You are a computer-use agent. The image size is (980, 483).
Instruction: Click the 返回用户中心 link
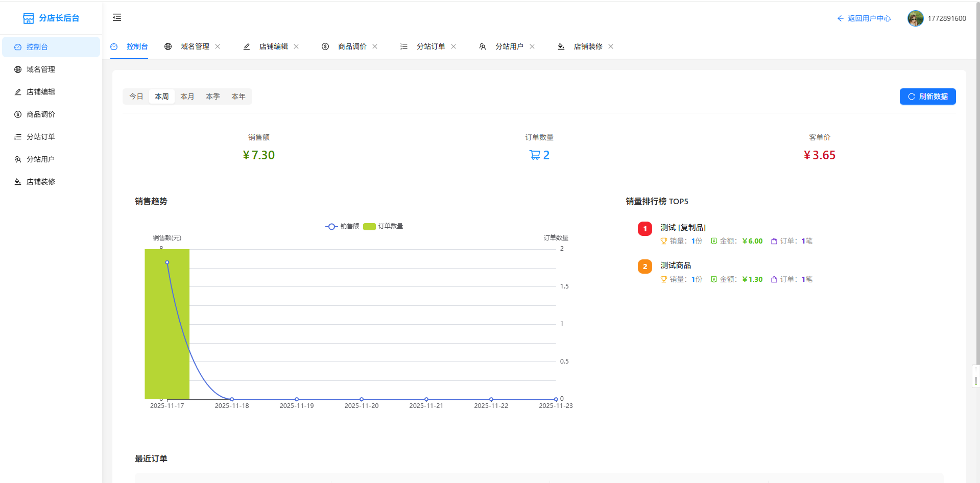click(x=864, y=18)
